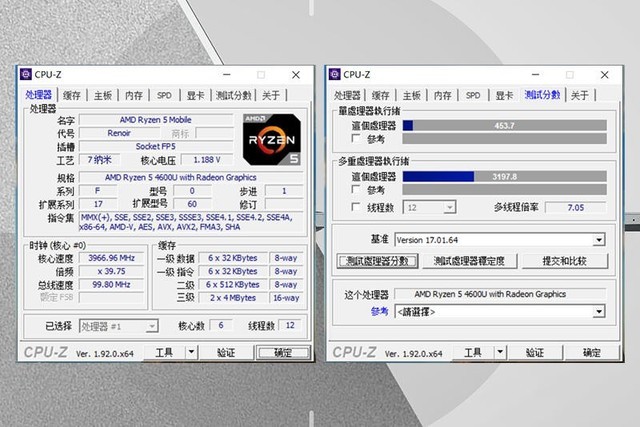Click the empty single-thread reference bar
Screen dimensions: 640x427
click(x=504, y=139)
